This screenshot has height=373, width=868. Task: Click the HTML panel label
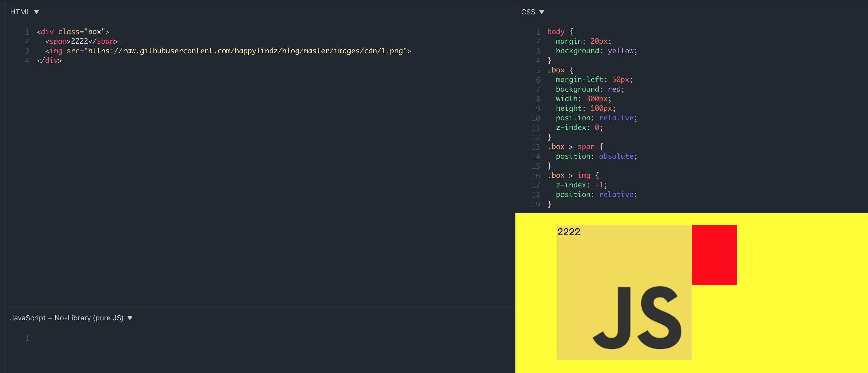pyautogui.click(x=20, y=12)
